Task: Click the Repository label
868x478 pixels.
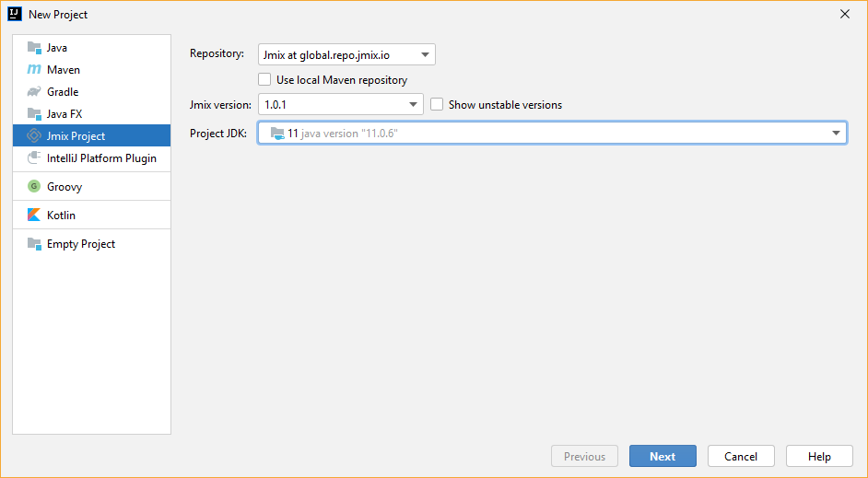Action: click(x=217, y=53)
